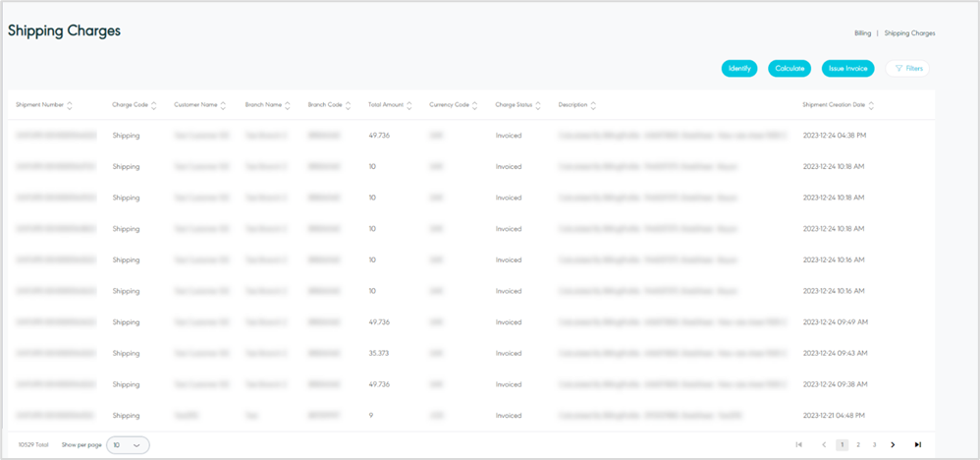The image size is (980, 460).
Task: Sort by Shipment Creation Date arrows
Action: pos(871,105)
